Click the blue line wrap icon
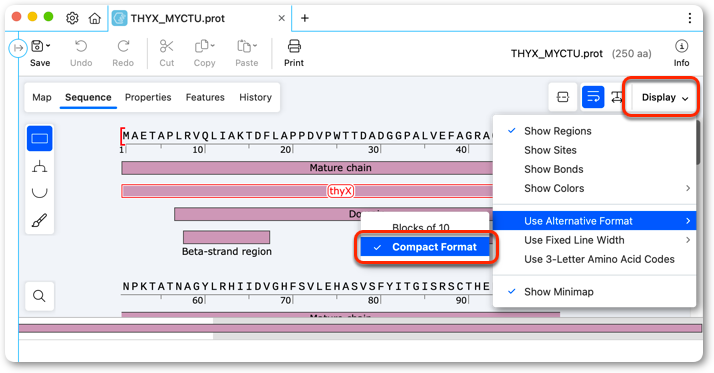Screen dimensions: 714x373 593,97
